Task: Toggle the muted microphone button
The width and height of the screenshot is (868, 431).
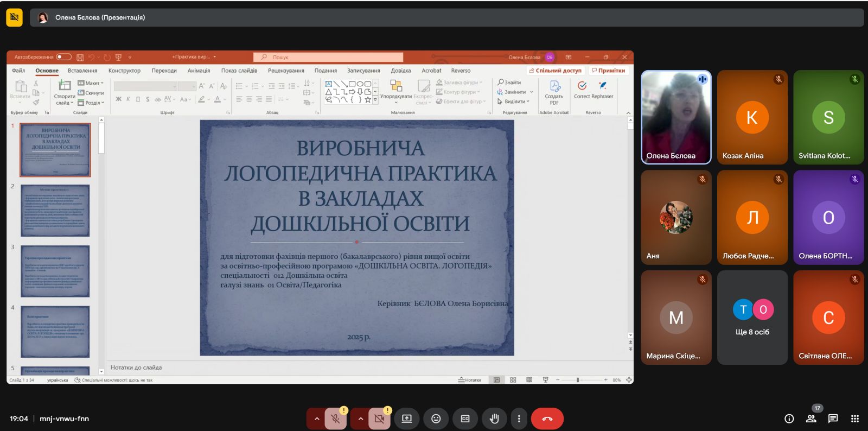Action: click(x=335, y=419)
